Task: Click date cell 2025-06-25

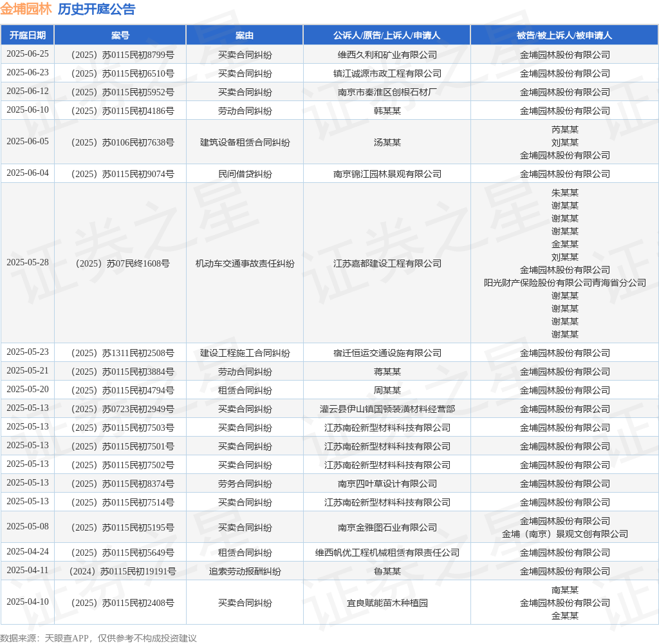Action: [x=27, y=54]
